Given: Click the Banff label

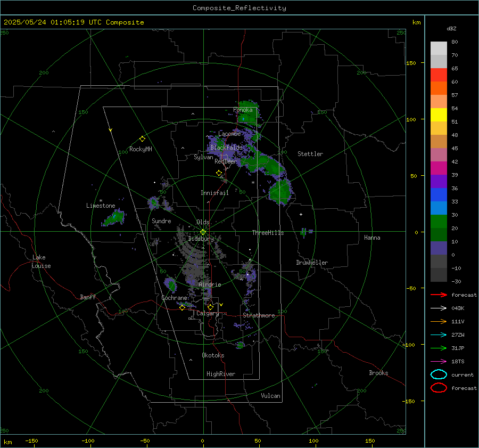Looking at the screenshot, I should (x=88, y=297).
